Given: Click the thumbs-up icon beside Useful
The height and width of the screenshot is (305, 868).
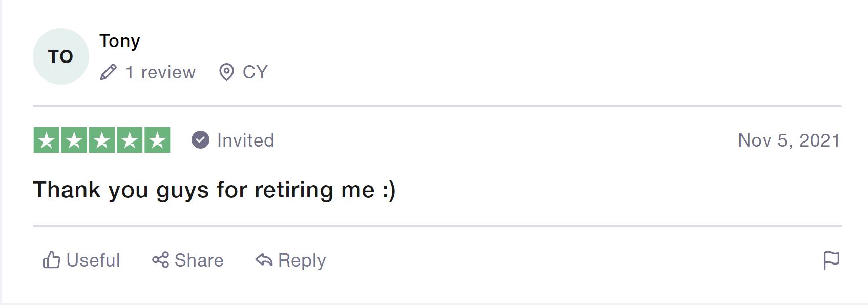Looking at the screenshot, I should coord(51,260).
